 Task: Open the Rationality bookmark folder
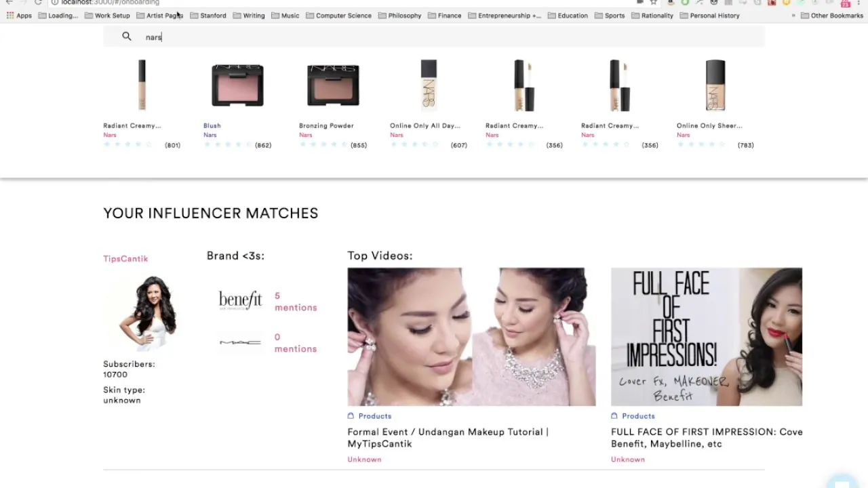tap(652, 16)
